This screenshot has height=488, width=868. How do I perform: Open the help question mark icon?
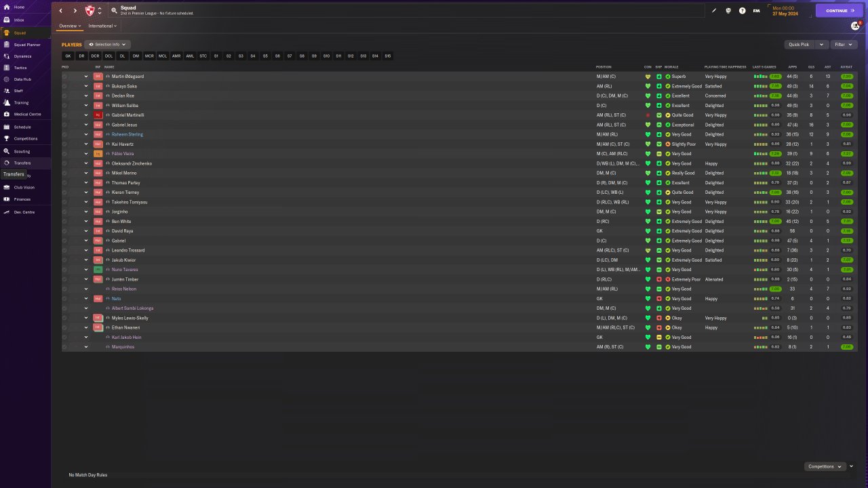(743, 11)
